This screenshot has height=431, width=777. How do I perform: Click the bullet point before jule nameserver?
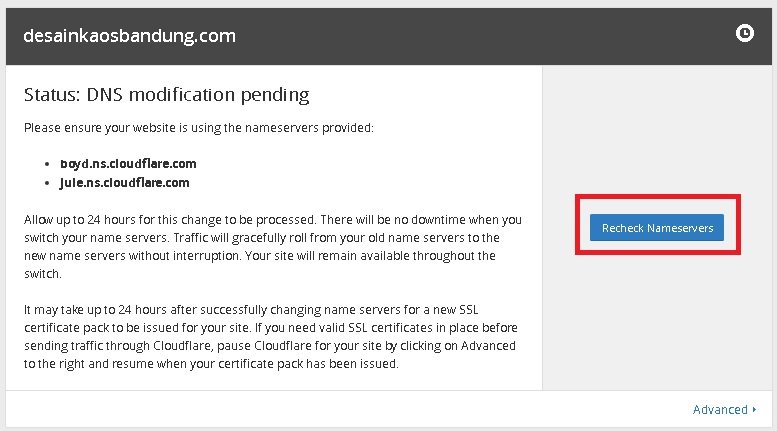49,184
